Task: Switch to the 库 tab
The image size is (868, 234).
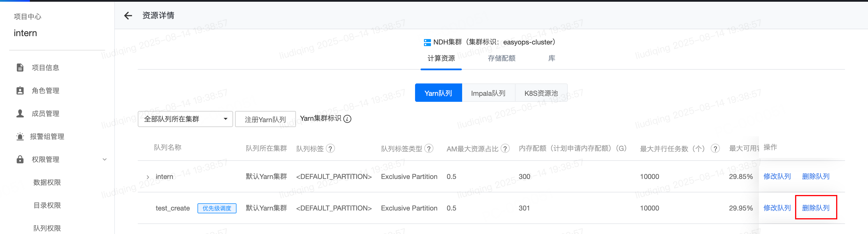Action: [552, 58]
